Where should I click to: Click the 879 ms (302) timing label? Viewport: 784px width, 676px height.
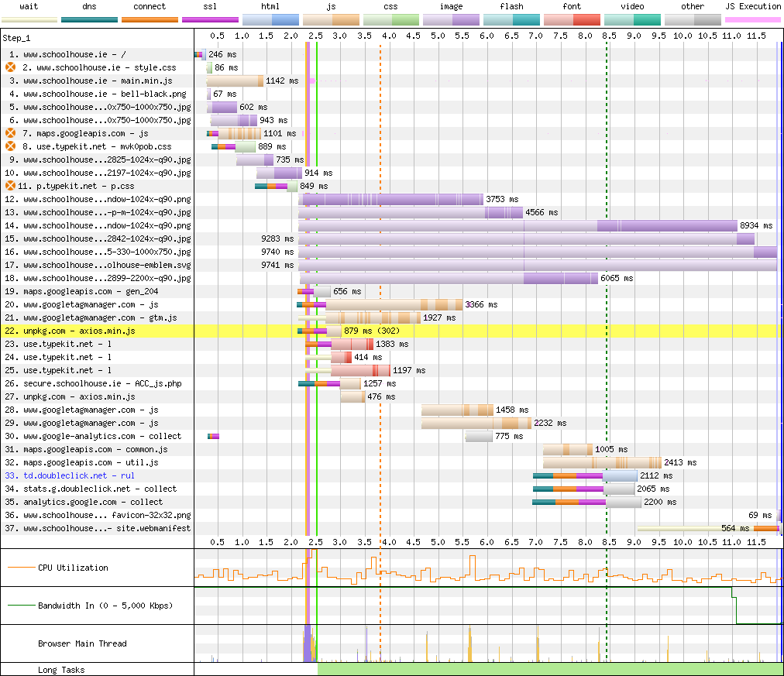[372, 331]
